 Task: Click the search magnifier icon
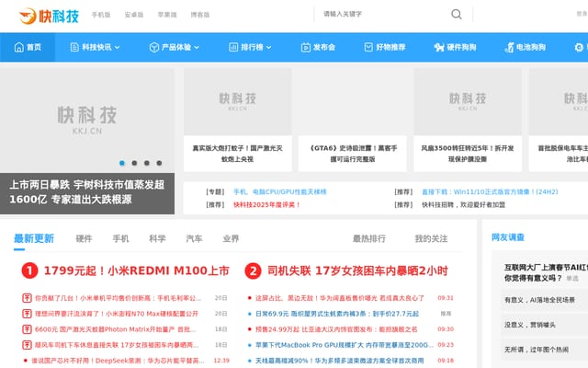coord(457,15)
